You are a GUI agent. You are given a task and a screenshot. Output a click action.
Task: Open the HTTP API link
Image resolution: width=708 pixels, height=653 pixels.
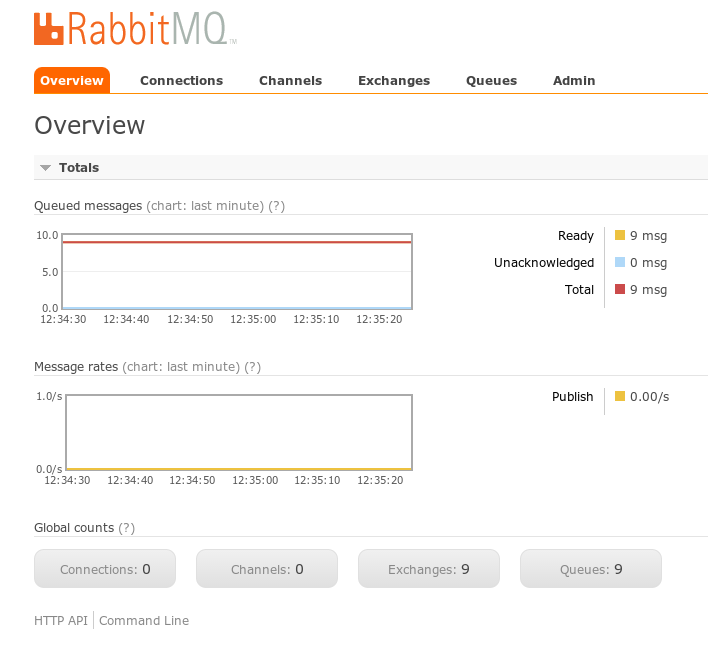click(61, 620)
